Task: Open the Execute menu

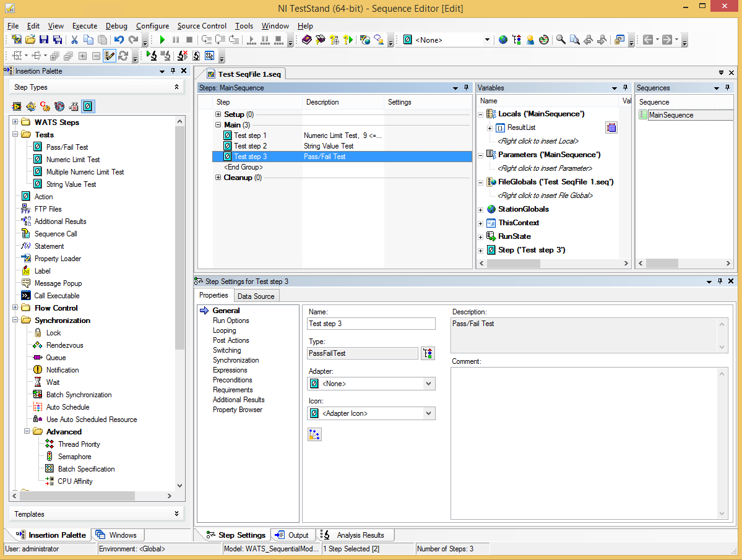Action: tap(85, 26)
